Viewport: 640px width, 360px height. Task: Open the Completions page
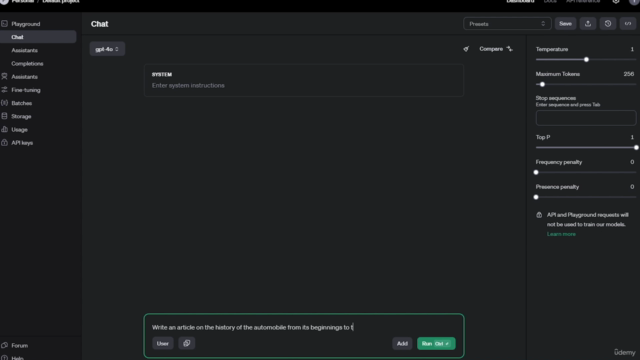[27, 64]
